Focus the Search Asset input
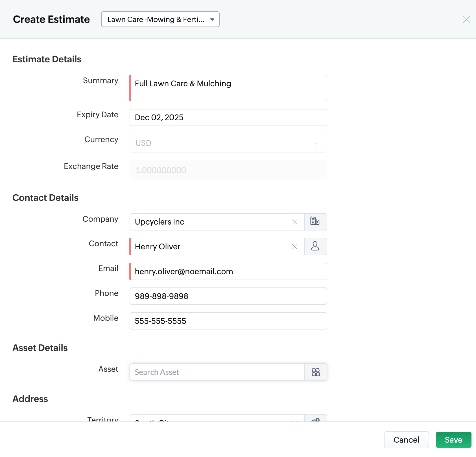This screenshot has width=476, height=457. [x=217, y=372]
